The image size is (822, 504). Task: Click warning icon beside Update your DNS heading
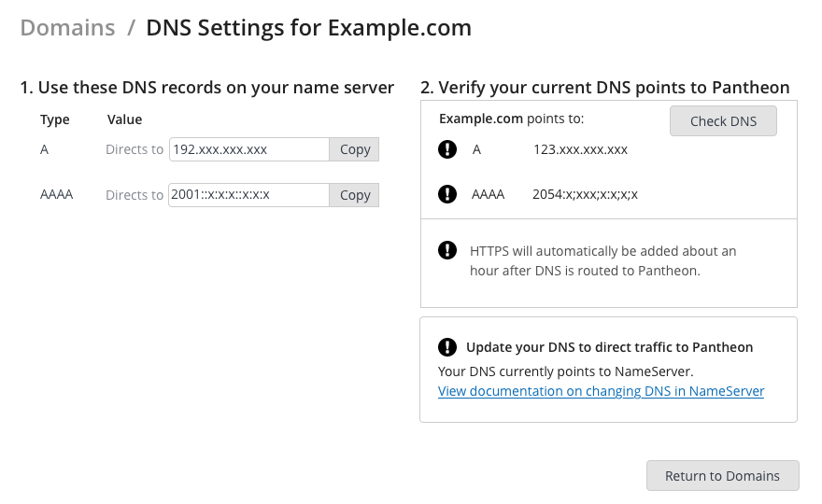coord(447,347)
